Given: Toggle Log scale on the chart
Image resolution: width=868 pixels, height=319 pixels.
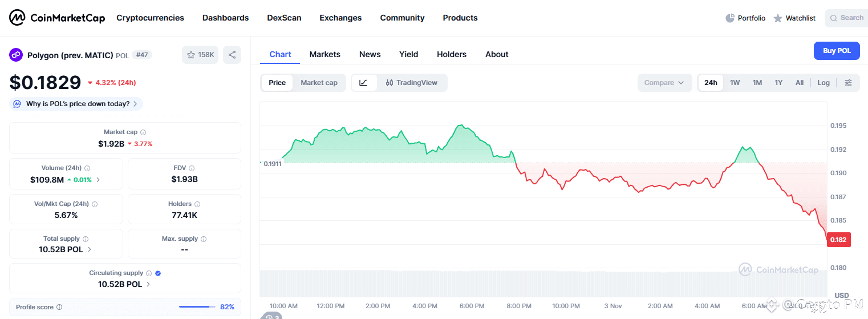Looking at the screenshot, I should coord(823,83).
